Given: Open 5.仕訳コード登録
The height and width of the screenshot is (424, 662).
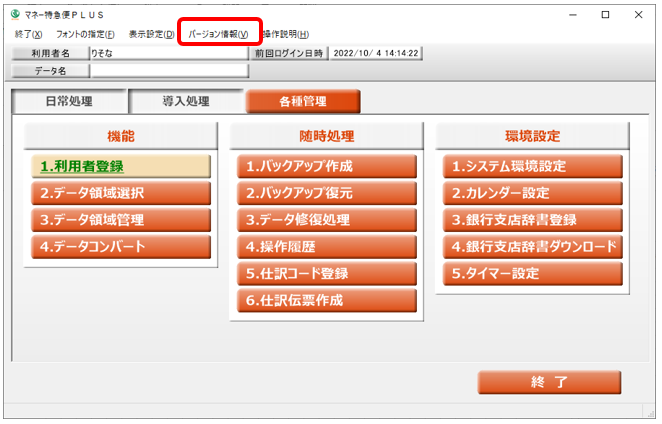Looking at the screenshot, I should click(327, 274).
